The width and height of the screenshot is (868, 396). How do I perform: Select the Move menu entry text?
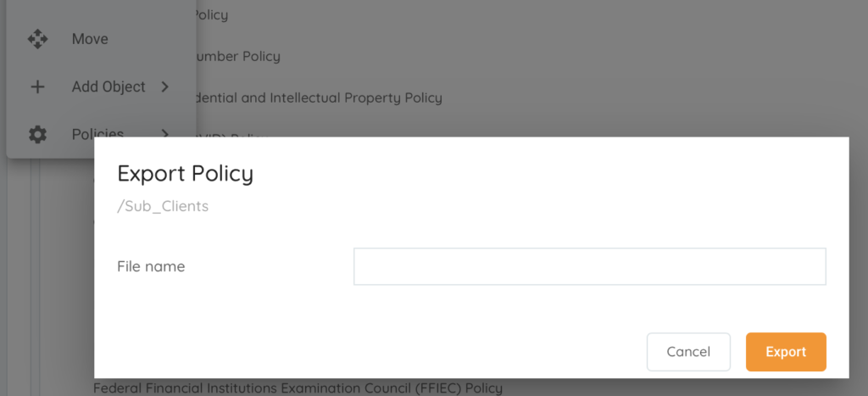[90, 39]
